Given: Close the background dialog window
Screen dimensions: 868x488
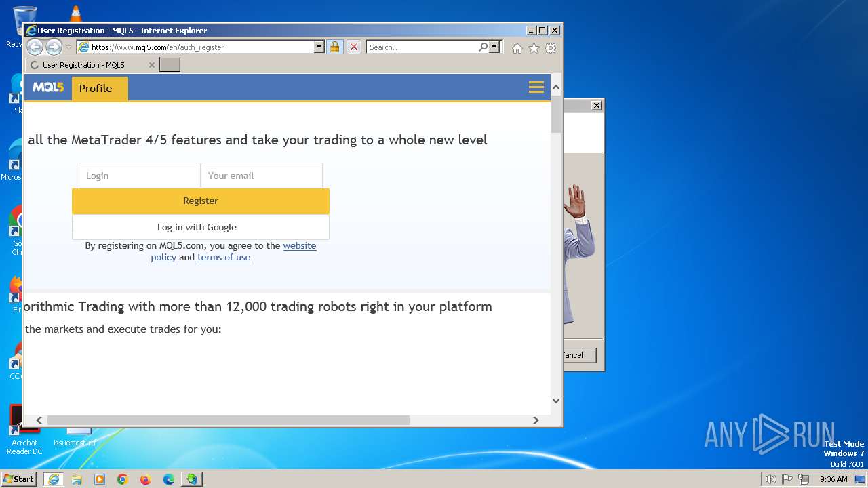Looking at the screenshot, I should coord(597,105).
